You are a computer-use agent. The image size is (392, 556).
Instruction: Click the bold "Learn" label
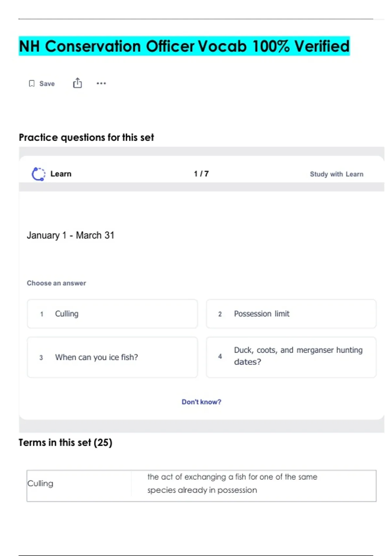tap(61, 174)
